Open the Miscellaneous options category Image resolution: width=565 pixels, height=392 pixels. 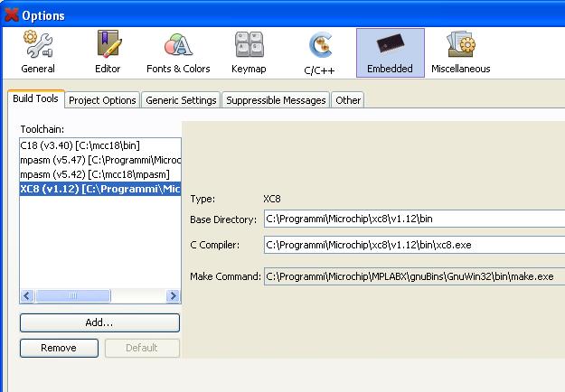tap(460, 52)
